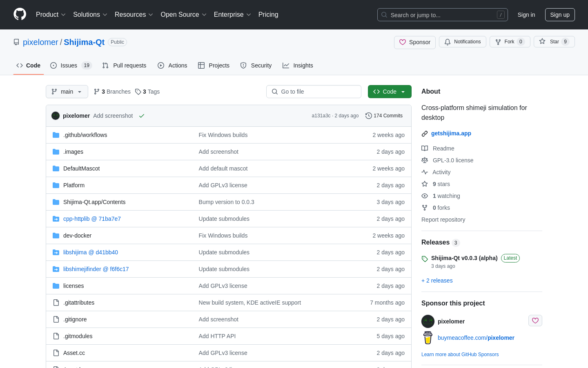588x368 pixels.
Task: Click the pixelomer sponsor avatar
Action: (x=428, y=321)
